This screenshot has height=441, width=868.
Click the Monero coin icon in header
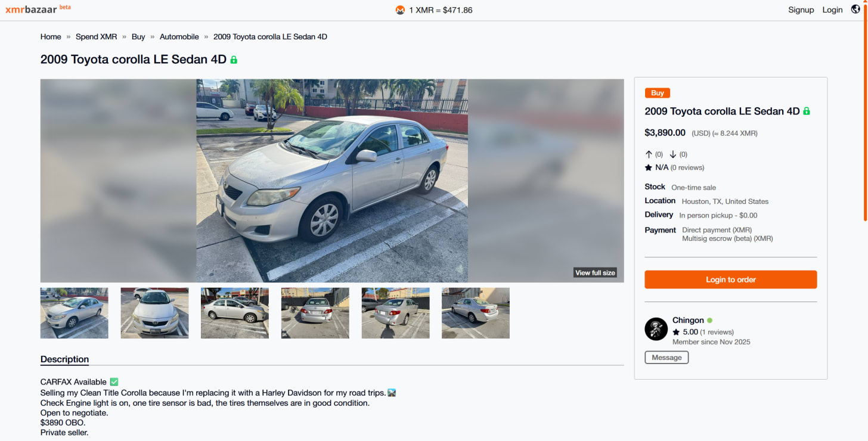tap(400, 10)
